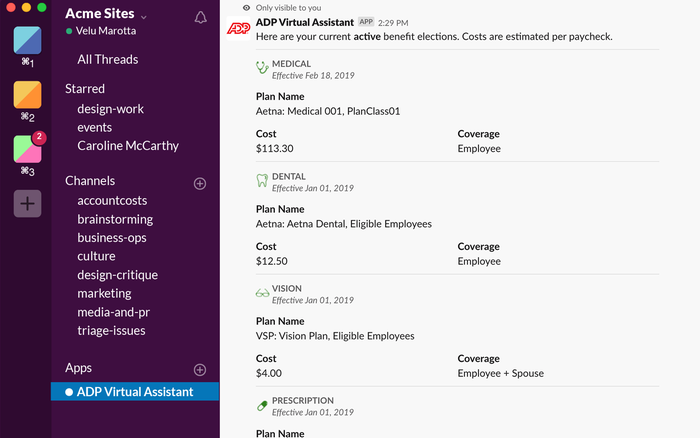Click the VISION section heading
Viewport: 700px width, 438px height.
(x=287, y=288)
